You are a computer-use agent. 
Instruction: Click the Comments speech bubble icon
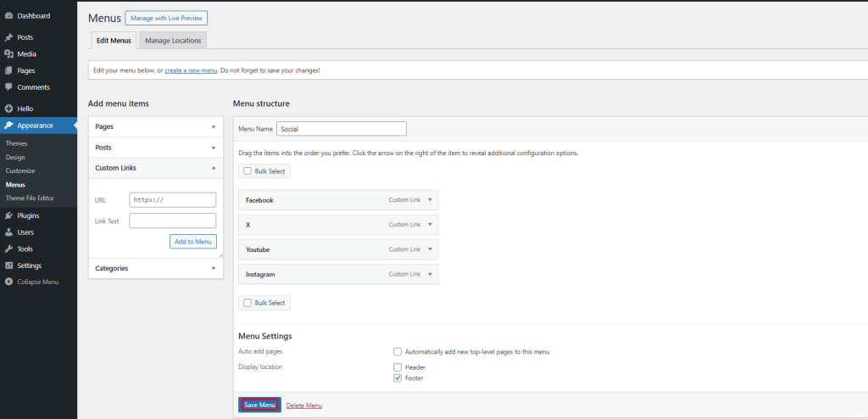pyautogui.click(x=8, y=87)
